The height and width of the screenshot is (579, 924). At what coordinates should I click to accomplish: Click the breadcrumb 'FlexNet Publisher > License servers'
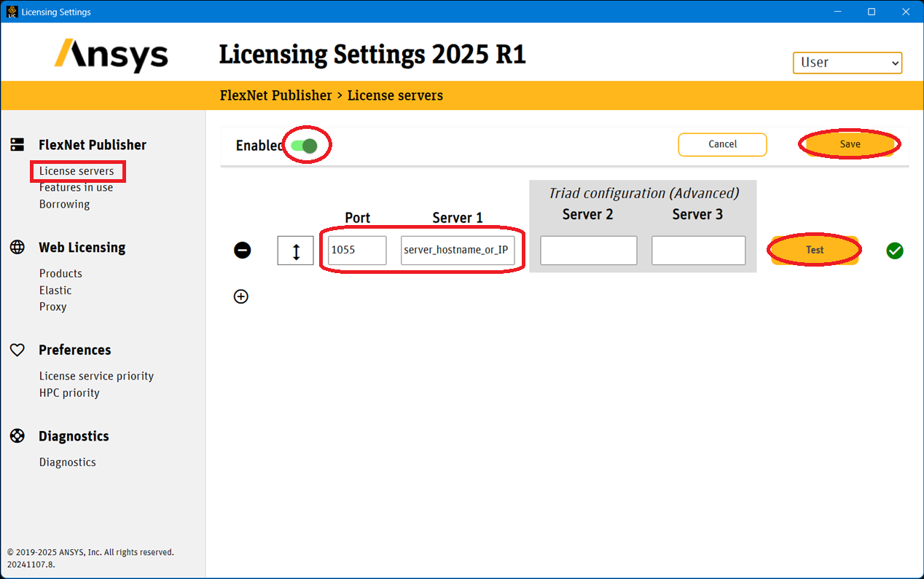pos(331,95)
